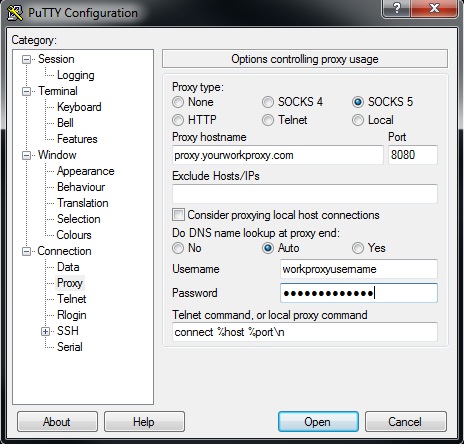The image size is (464, 444).
Task: Open the Rlogin category
Action: pos(72,315)
